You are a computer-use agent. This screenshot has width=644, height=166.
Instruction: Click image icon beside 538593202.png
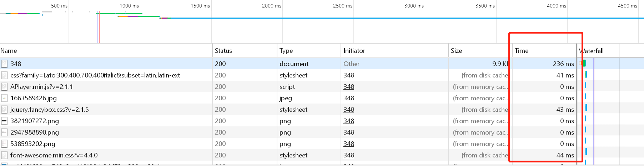click(x=4, y=144)
